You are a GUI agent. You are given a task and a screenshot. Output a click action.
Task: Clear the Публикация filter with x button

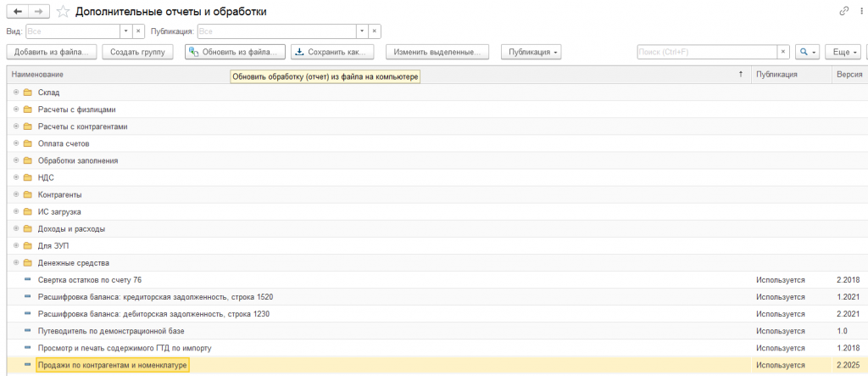click(375, 31)
